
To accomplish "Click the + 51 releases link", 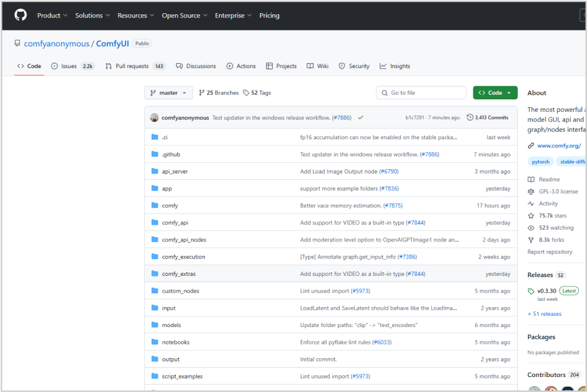I will pyautogui.click(x=545, y=314).
